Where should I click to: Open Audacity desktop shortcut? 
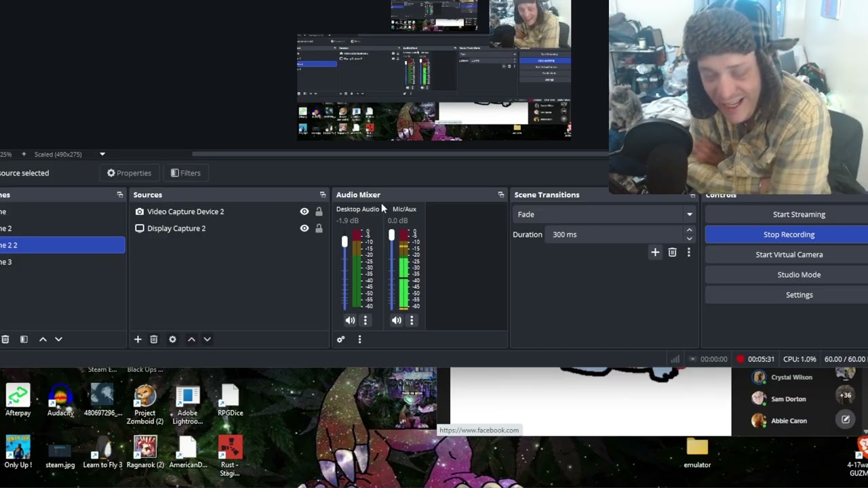(x=60, y=401)
